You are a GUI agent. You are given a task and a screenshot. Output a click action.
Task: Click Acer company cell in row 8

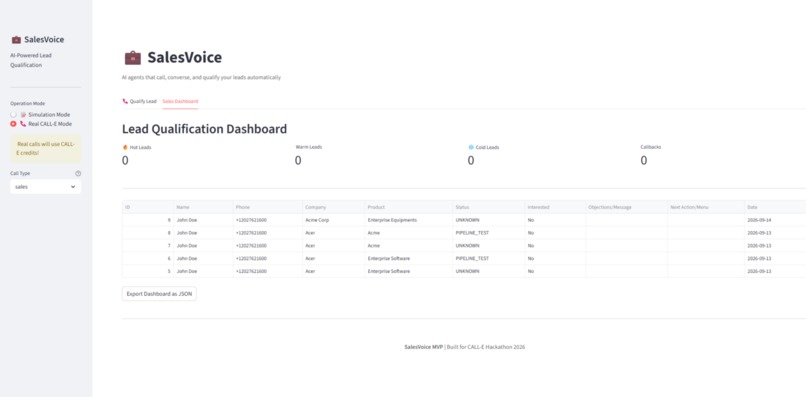click(334, 233)
